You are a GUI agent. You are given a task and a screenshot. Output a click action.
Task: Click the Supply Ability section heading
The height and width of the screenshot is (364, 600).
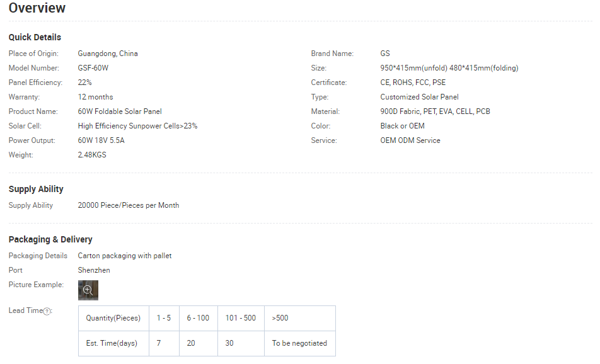click(36, 189)
